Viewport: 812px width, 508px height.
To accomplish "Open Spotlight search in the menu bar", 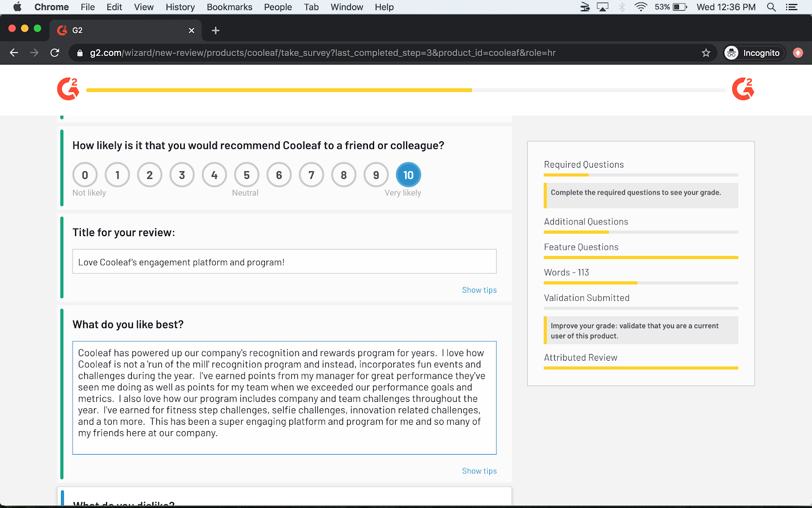I will (x=771, y=7).
